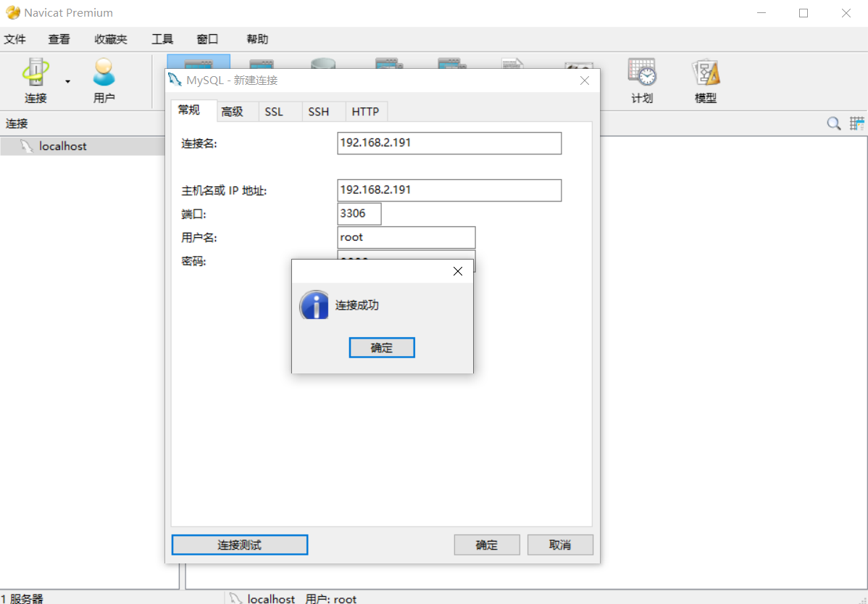Close the MySQL 新建连接 dialog
Viewport: 868px width, 604px height.
[x=585, y=80]
